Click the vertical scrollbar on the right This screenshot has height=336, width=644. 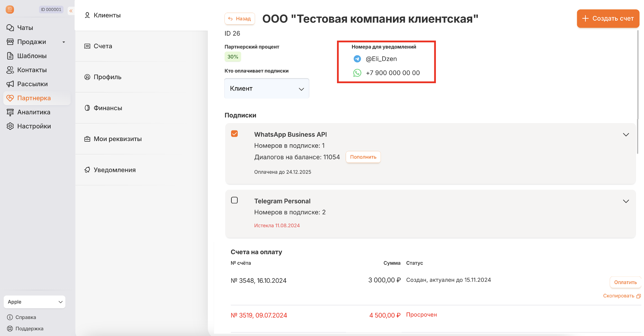[x=638, y=91]
